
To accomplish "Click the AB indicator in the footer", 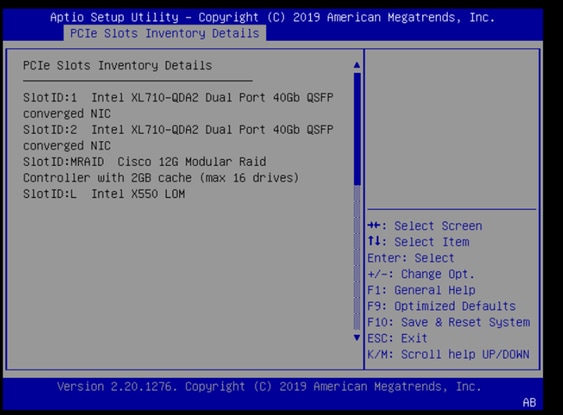I will click(529, 402).
